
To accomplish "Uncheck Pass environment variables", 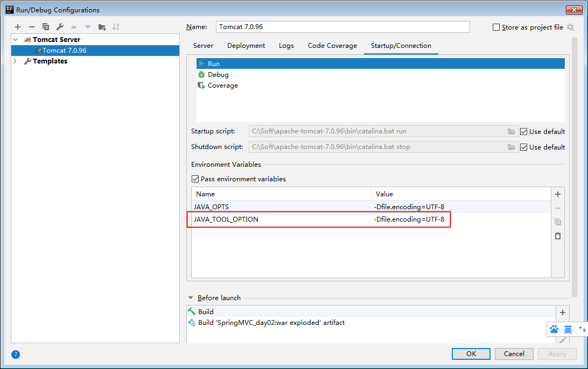I will coord(195,179).
